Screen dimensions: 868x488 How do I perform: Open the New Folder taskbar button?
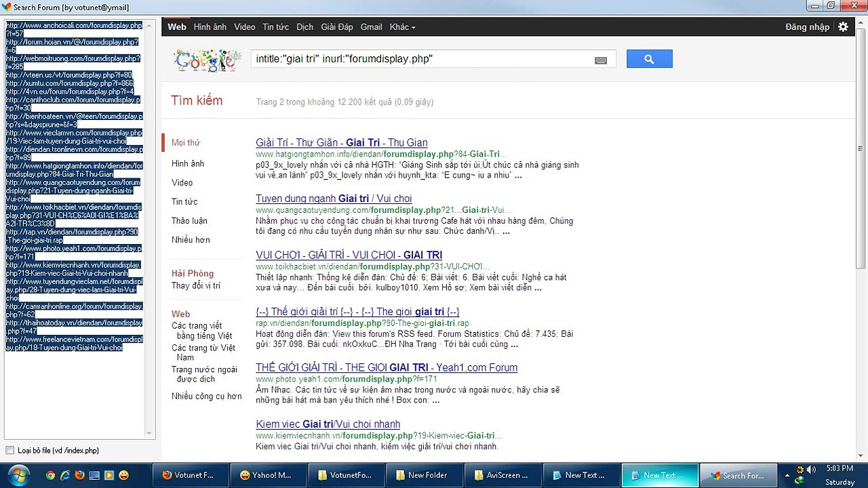click(x=425, y=475)
